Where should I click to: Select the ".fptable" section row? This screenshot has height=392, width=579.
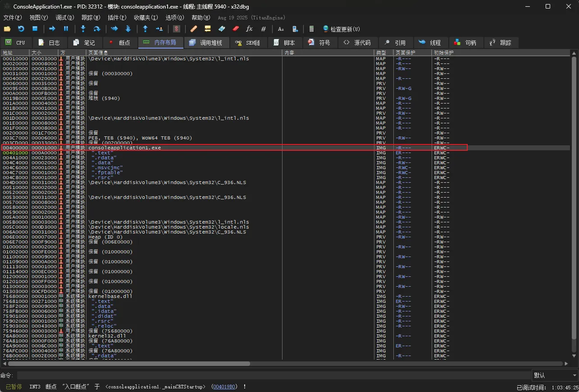click(x=285, y=172)
